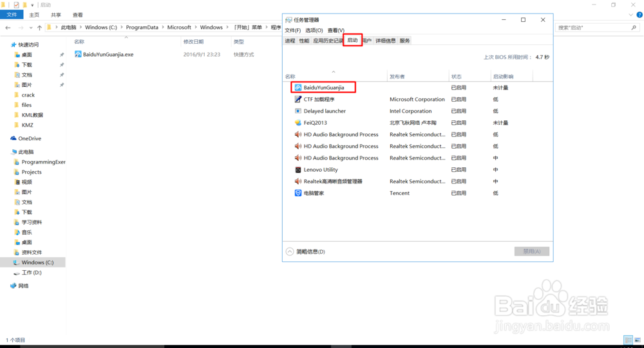Go up one folder level in Explorer

click(x=39, y=28)
